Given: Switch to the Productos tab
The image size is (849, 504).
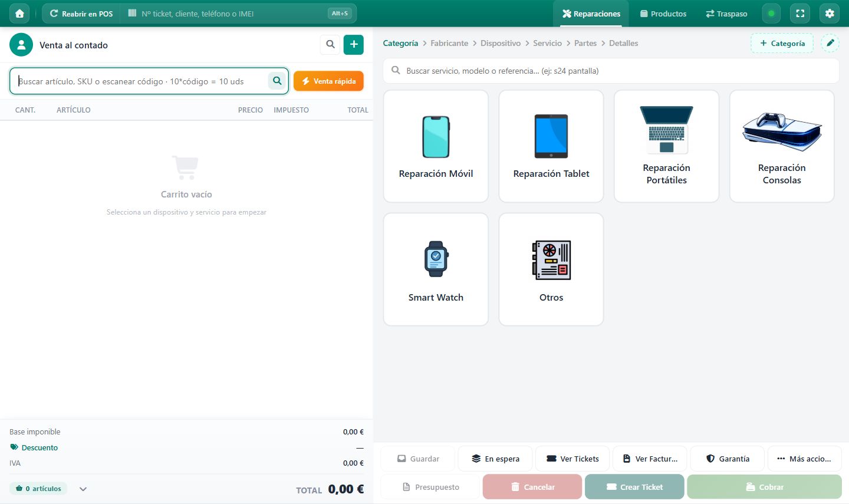Looking at the screenshot, I should (663, 14).
